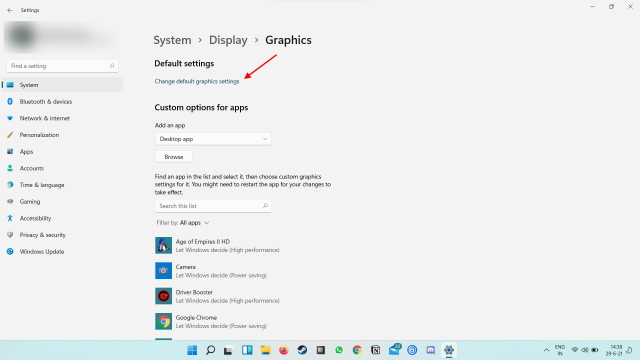The image size is (640, 360).
Task: Focus the Find a setting search box
Action: 62,66
